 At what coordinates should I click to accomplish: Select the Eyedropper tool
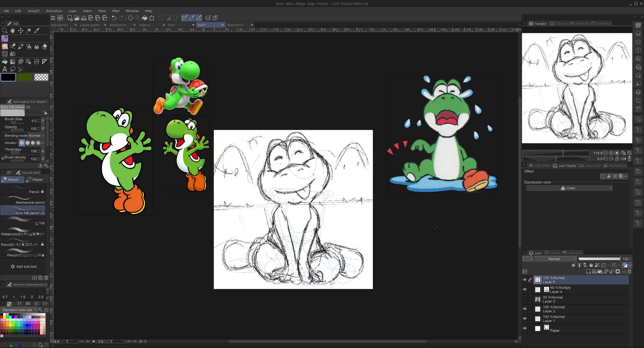pos(37,31)
